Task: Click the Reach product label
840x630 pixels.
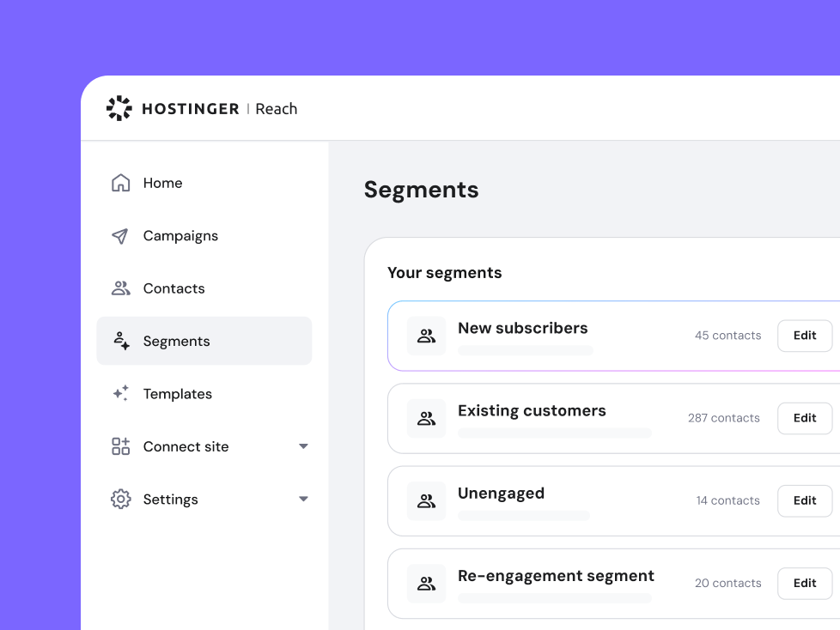Action: tap(277, 109)
